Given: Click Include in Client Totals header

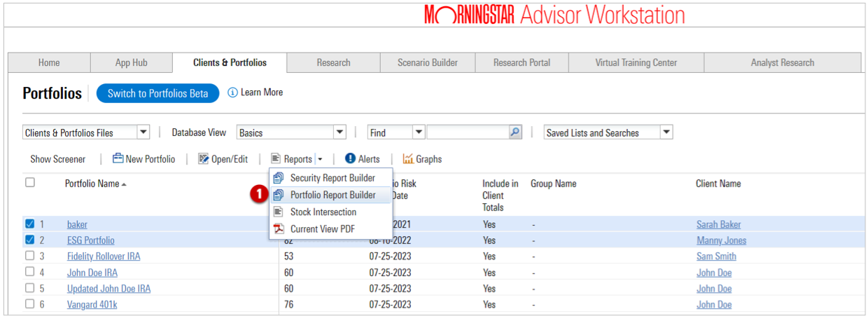Looking at the screenshot, I should coord(500,195).
